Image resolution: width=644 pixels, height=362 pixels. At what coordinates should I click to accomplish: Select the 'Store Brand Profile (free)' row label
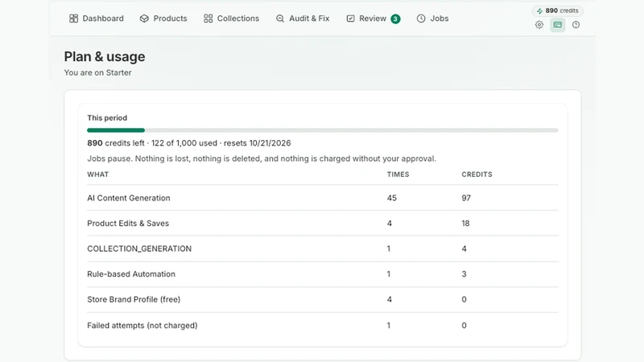[x=134, y=299]
